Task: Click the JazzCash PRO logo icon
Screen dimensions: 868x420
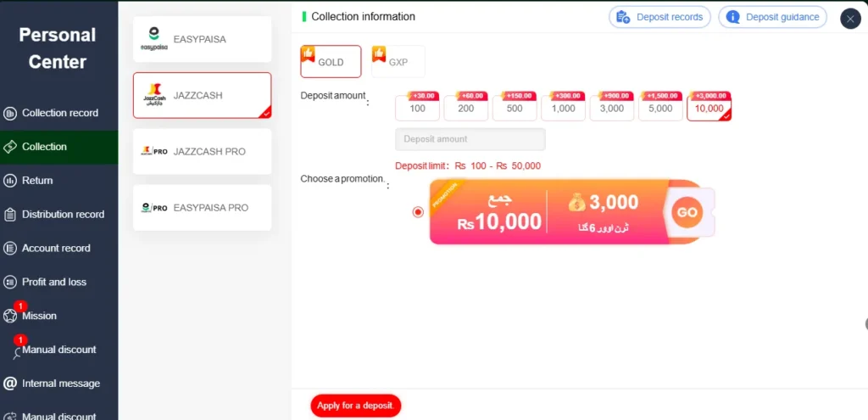Action: (154, 151)
